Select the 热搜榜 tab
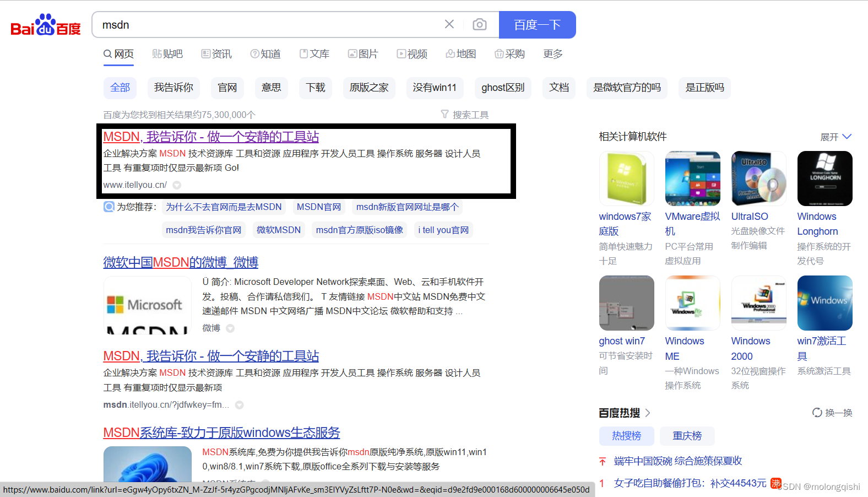 click(627, 436)
